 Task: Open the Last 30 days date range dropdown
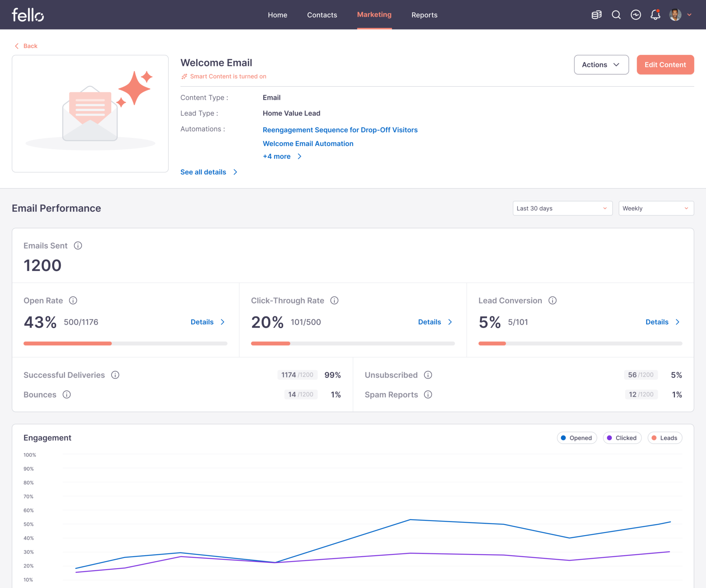pyautogui.click(x=562, y=208)
